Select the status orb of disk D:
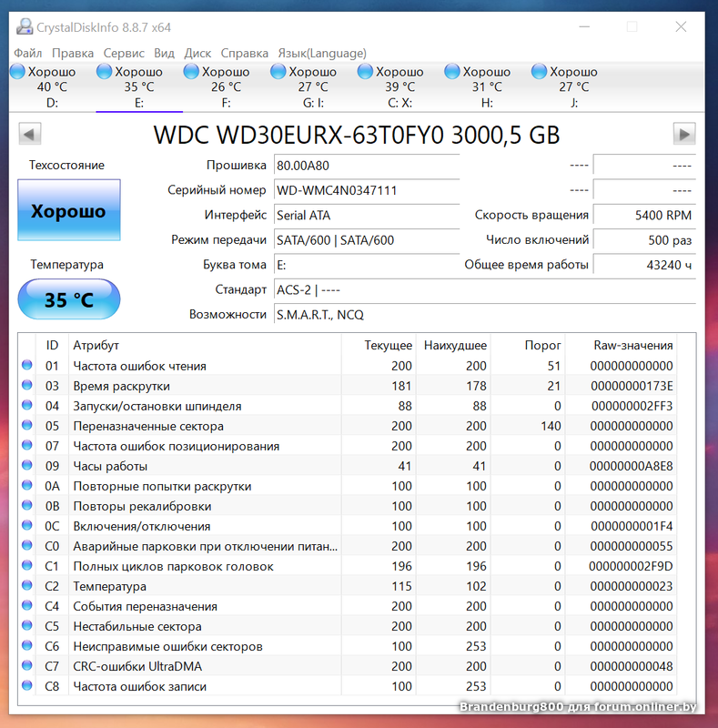The width and height of the screenshot is (718, 728). (17, 72)
